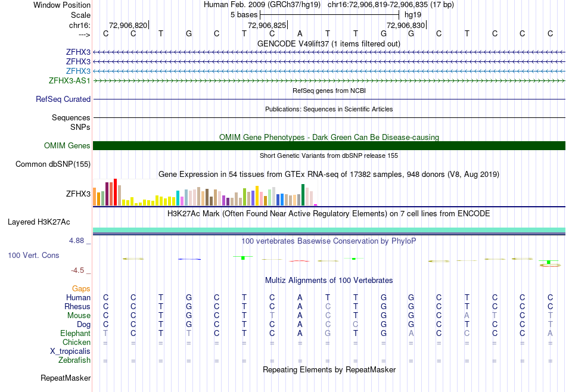Open the light-blue ZFHX3 transcript label

pos(78,71)
